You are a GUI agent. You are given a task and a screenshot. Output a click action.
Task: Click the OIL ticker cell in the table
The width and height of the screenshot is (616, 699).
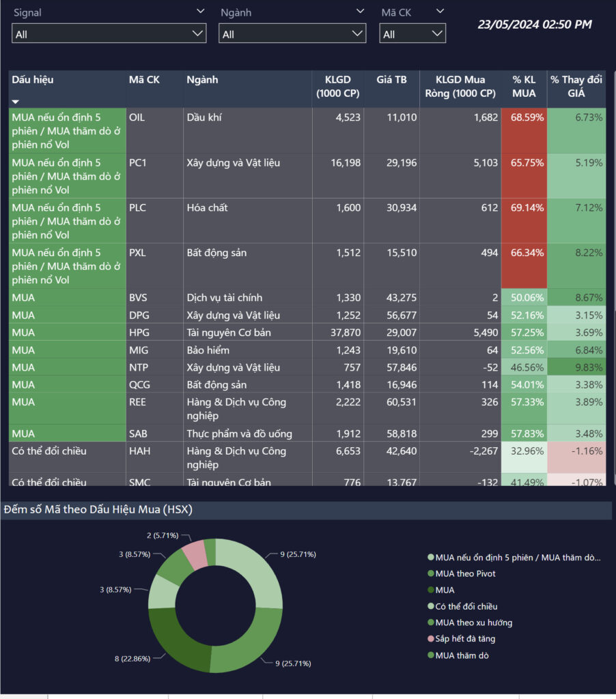tap(137, 117)
